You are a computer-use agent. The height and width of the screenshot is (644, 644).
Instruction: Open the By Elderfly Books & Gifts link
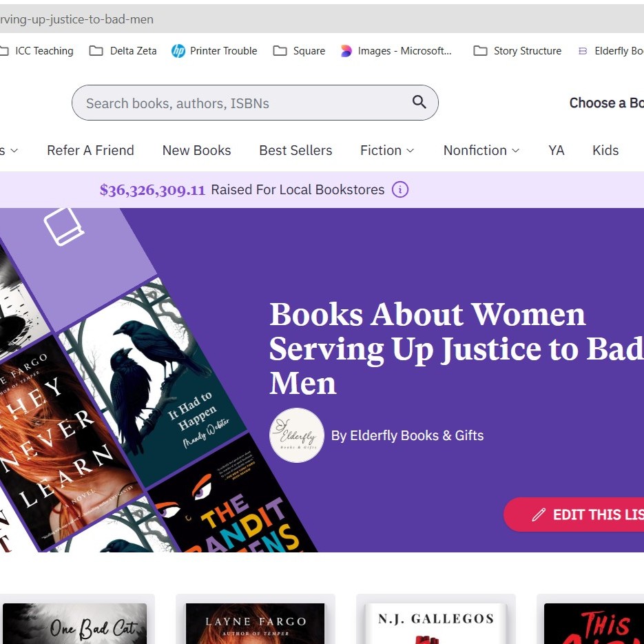pyautogui.click(x=407, y=435)
